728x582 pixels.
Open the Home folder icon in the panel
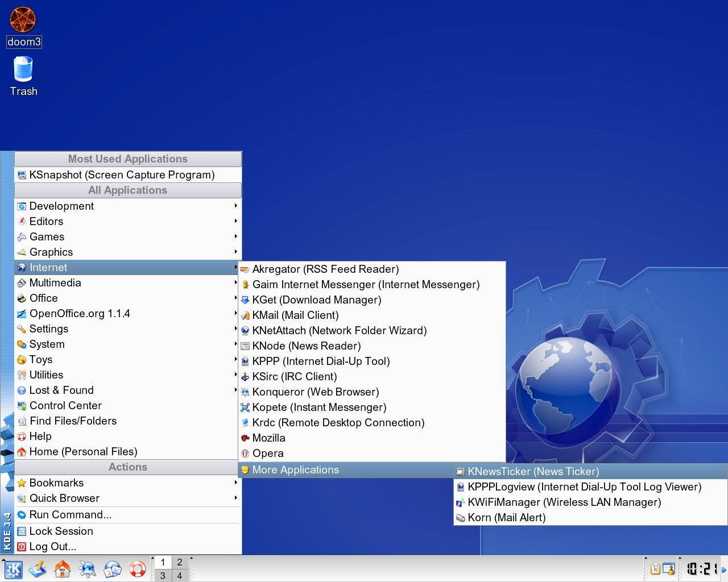[x=63, y=569]
